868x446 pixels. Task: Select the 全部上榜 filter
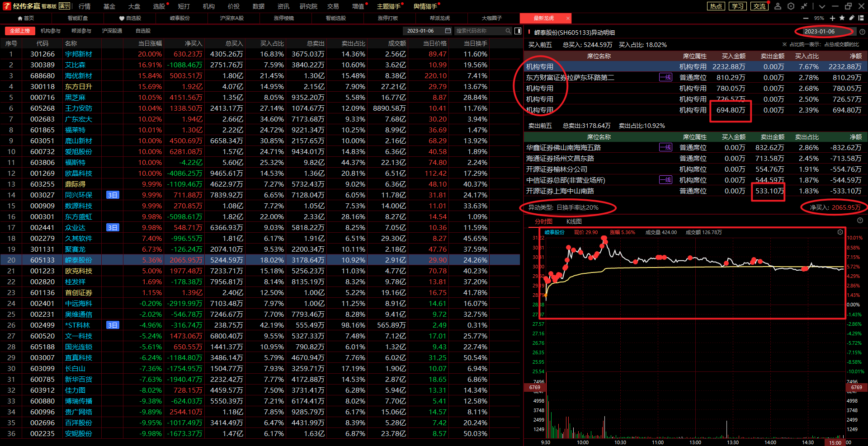tap(20, 31)
